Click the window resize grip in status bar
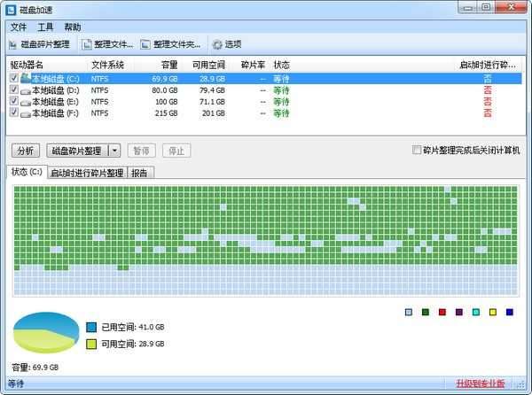This screenshot has height=395, width=532. 520,384
